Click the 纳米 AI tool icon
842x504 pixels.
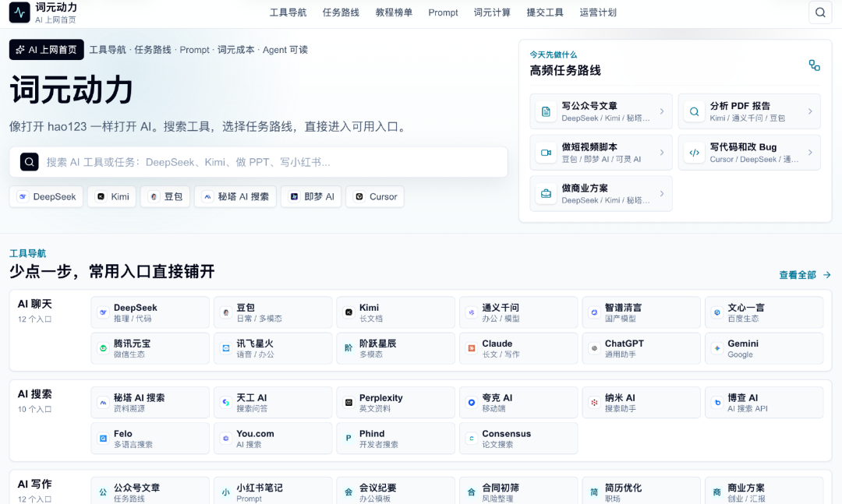(x=594, y=402)
